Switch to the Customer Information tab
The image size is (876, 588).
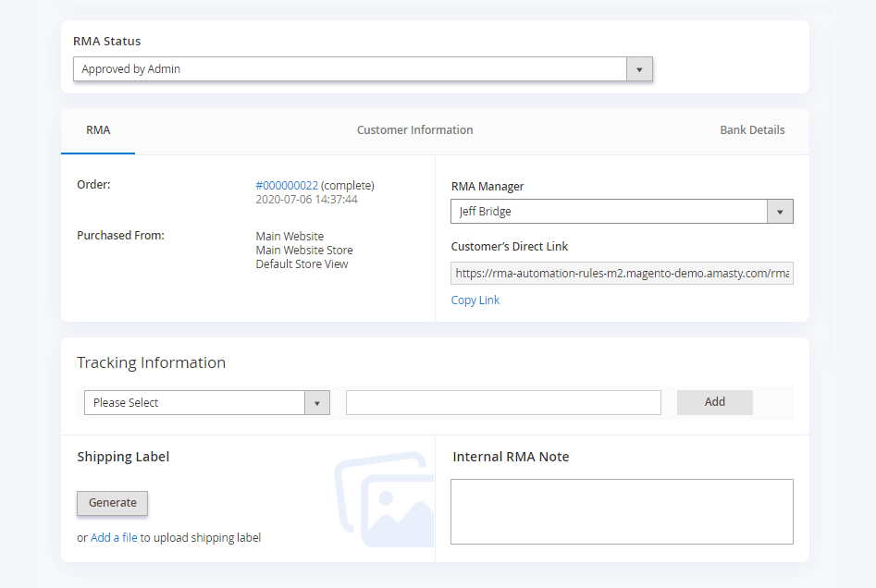414,129
